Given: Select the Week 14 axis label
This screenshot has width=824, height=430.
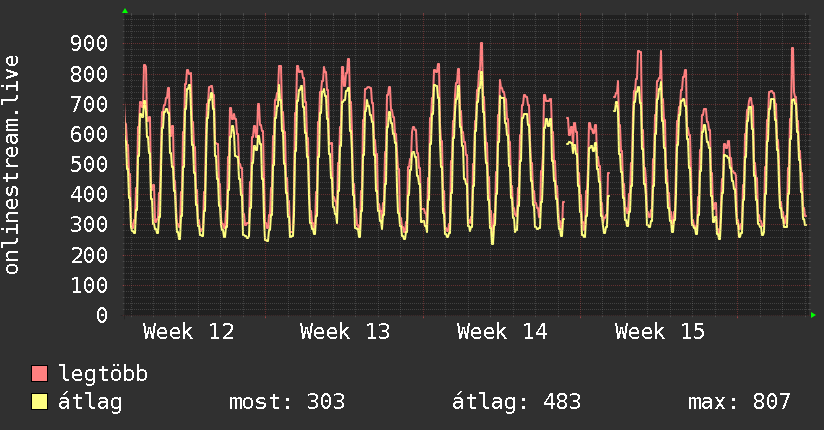Looking at the screenshot, I should [502, 332].
